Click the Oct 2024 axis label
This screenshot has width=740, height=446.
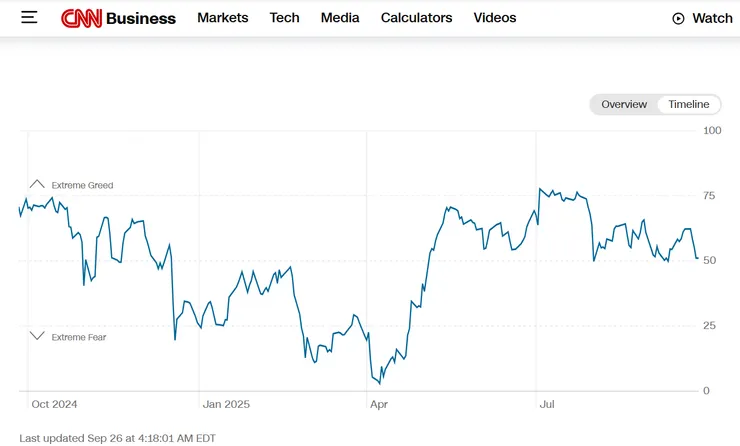(x=54, y=405)
